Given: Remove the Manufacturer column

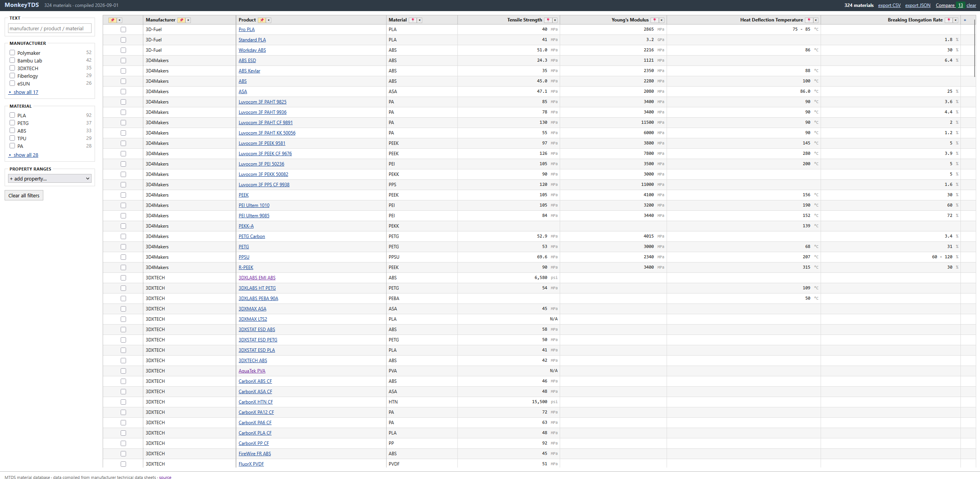Looking at the screenshot, I should pos(188,20).
